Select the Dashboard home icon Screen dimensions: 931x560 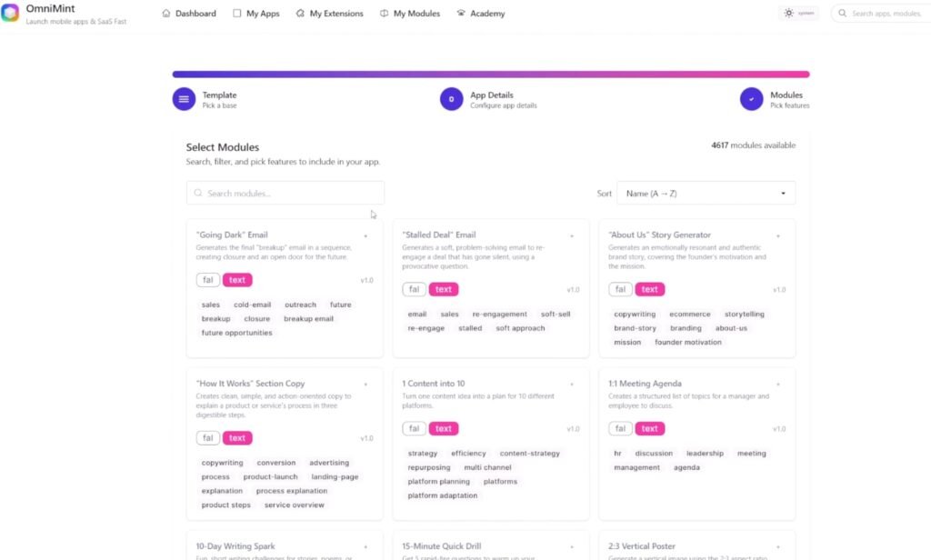(x=165, y=13)
